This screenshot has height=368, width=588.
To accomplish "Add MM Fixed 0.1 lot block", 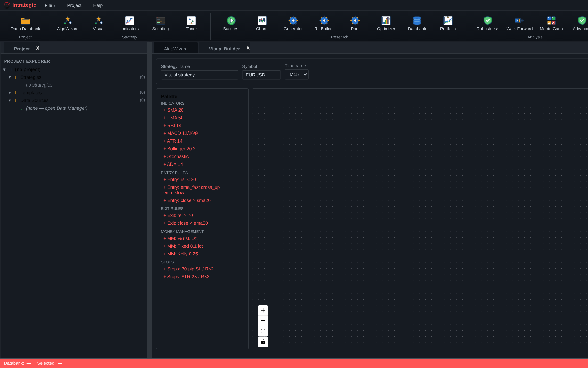I will (x=183, y=246).
